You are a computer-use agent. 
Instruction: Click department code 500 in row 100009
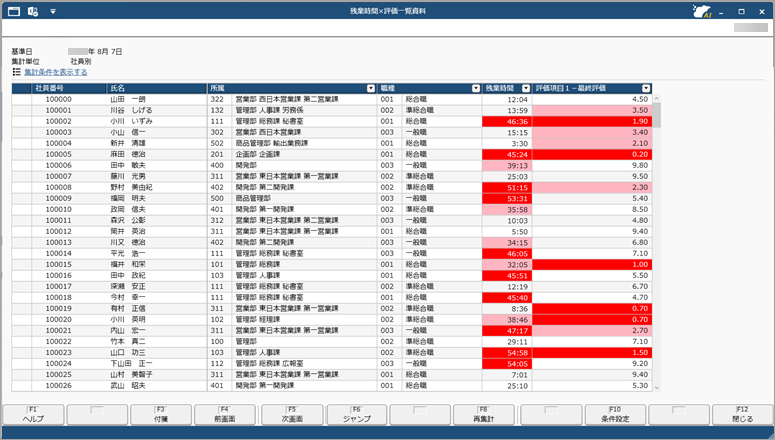click(x=219, y=198)
